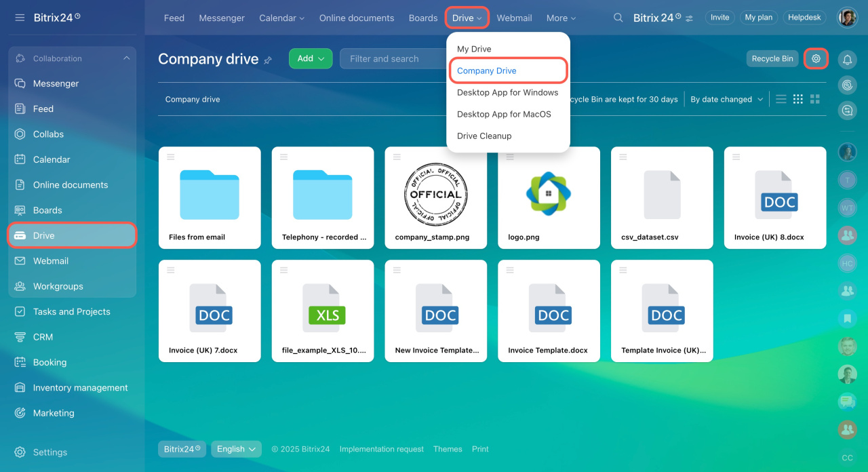
Task: Switch to large tile view layout
Action: 815,99
